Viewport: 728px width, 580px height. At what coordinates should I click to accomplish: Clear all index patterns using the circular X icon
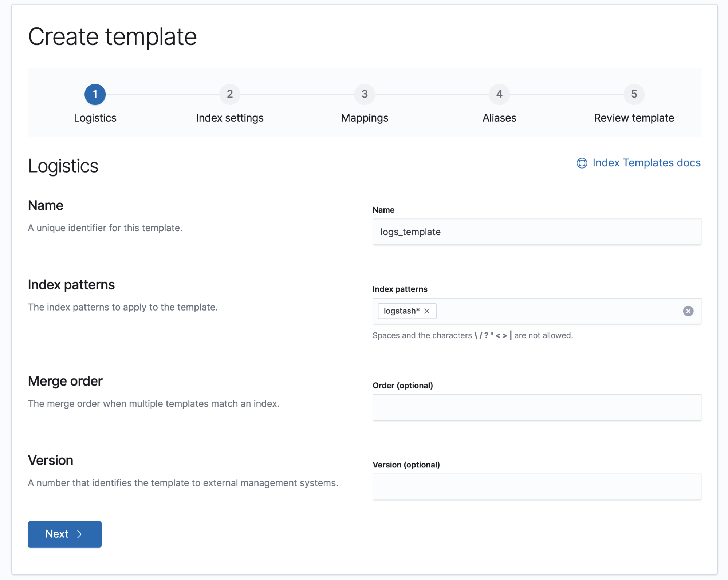pyautogui.click(x=688, y=311)
